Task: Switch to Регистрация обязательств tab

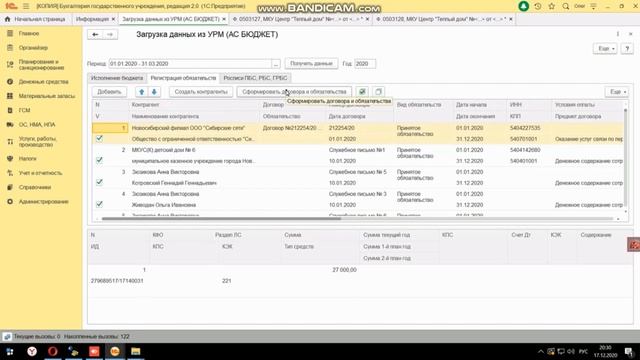Action: click(183, 78)
